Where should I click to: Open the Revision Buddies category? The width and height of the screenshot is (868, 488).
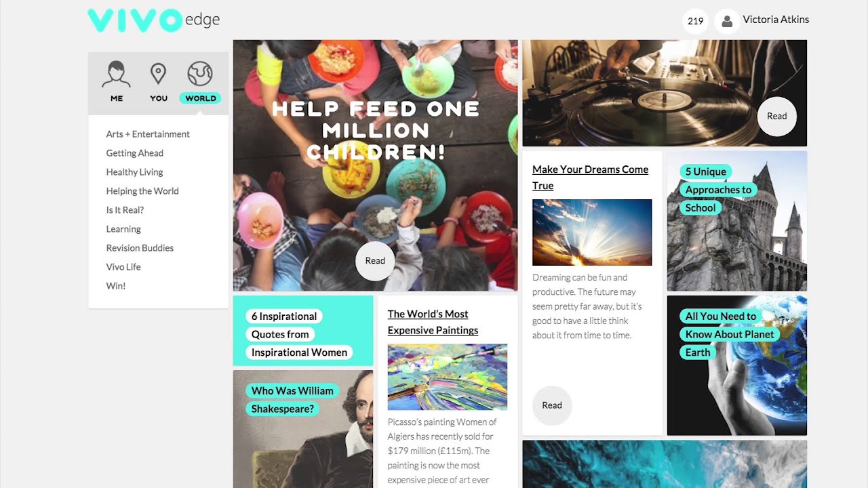pyautogui.click(x=140, y=248)
